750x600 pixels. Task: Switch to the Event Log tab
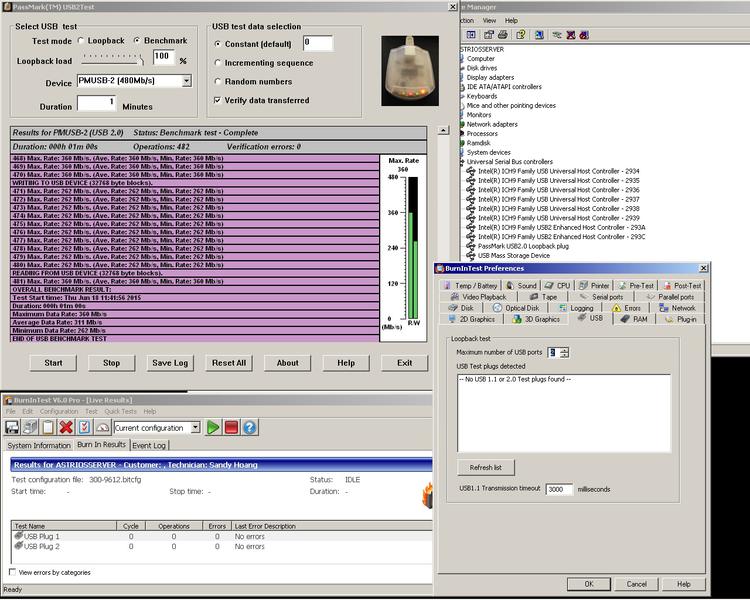coord(149,445)
